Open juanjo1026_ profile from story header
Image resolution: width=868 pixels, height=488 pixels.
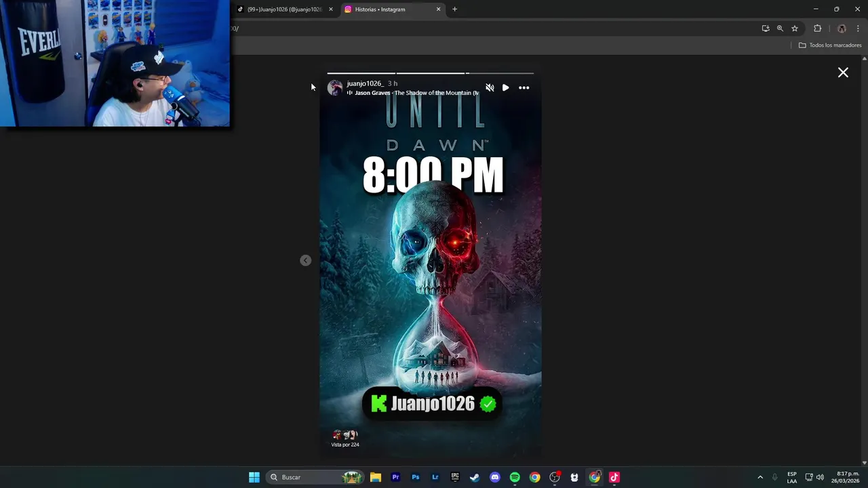tap(365, 83)
